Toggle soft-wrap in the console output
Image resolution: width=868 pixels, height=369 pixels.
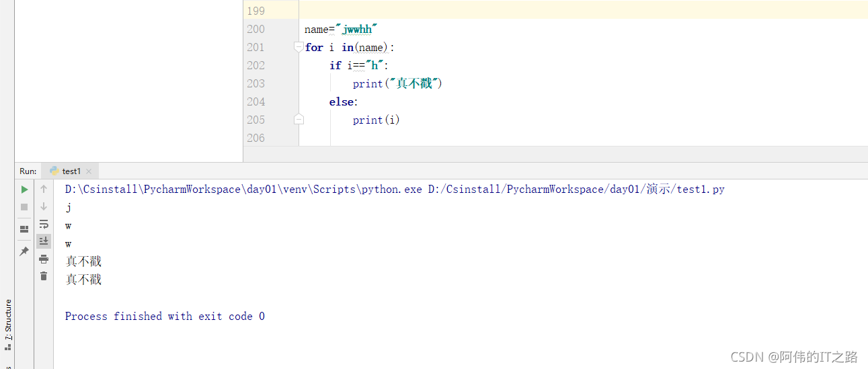pos(44,224)
